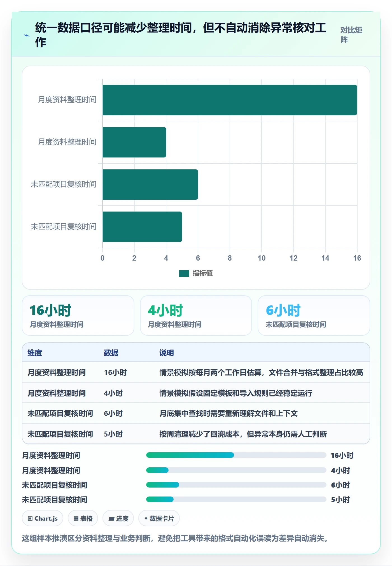The image size is (392, 566).
Task: Click the chart bar ending at value 4
Action: [134, 142]
